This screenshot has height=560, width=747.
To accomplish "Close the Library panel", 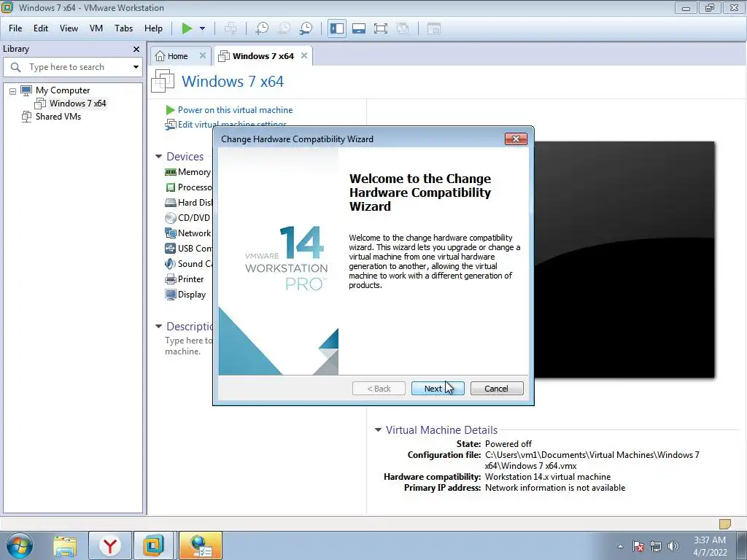I will click(x=136, y=49).
